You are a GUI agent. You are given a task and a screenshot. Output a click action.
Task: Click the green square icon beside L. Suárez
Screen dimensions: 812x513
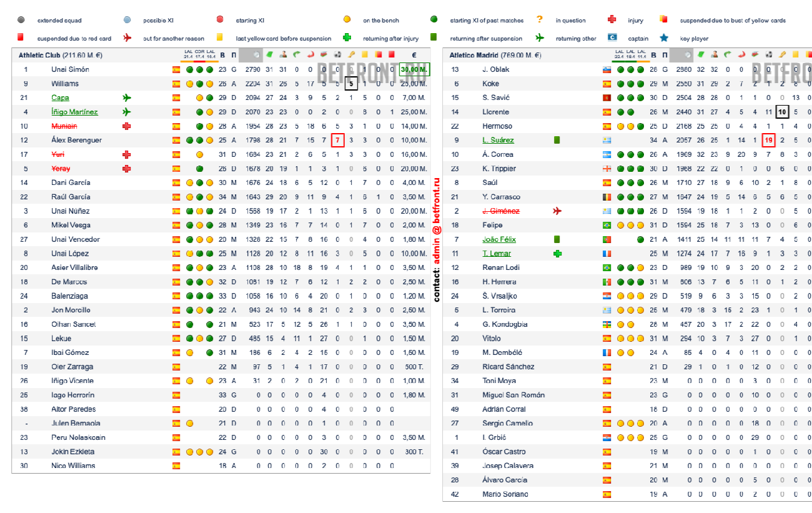pyautogui.click(x=557, y=140)
